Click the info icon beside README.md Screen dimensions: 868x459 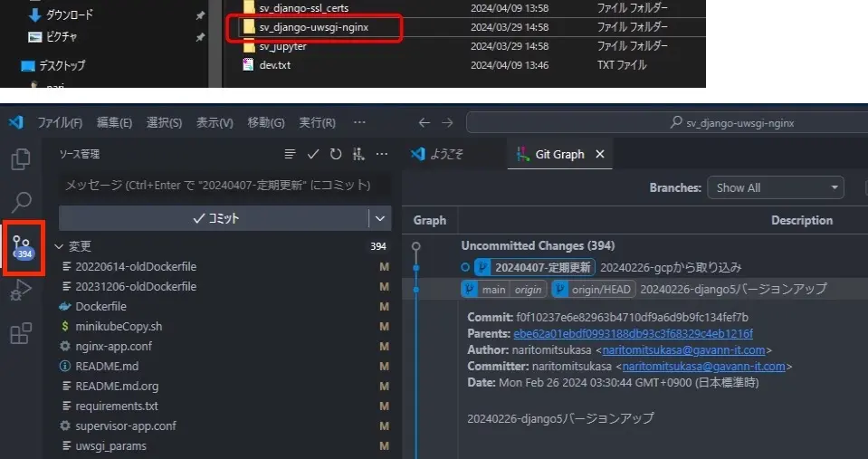tap(65, 366)
